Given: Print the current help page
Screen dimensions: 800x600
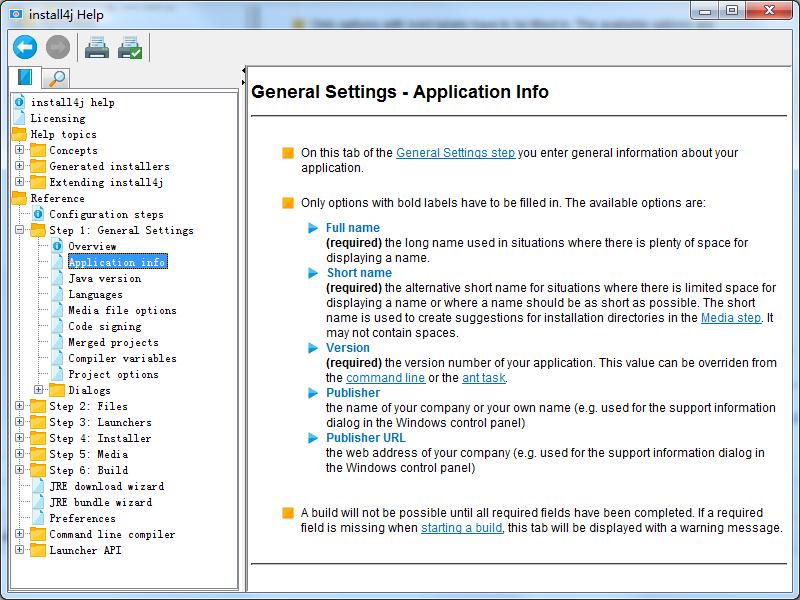Looking at the screenshot, I should [x=97, y=47].
